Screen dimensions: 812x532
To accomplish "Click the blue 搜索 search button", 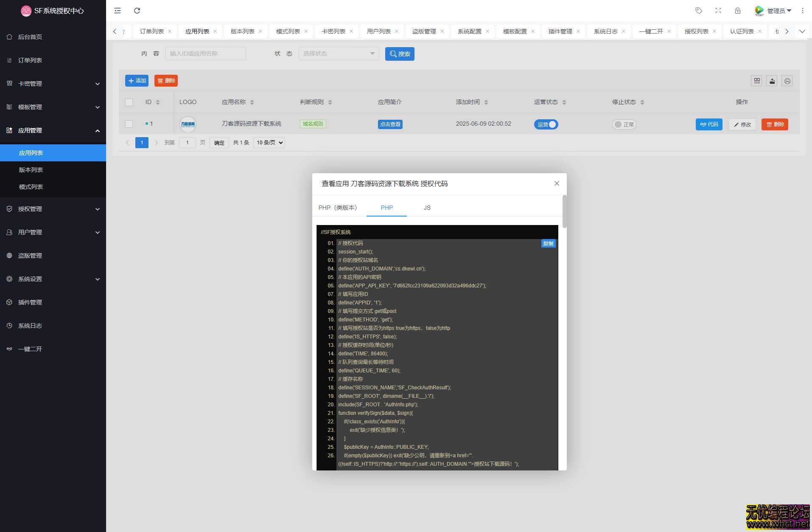I will click(x=400, y=54).
